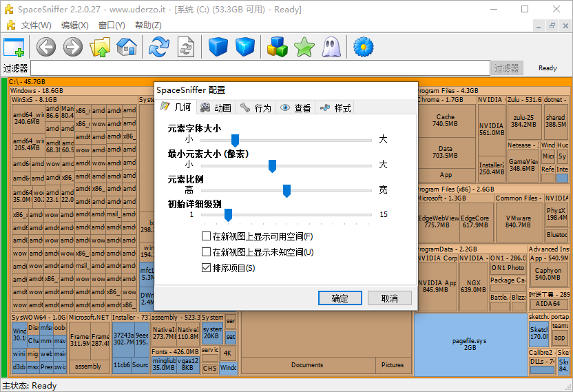Viewport: 573px width, 392px height.
Task: Click the window resize grip
Action: tap(569, 388)
